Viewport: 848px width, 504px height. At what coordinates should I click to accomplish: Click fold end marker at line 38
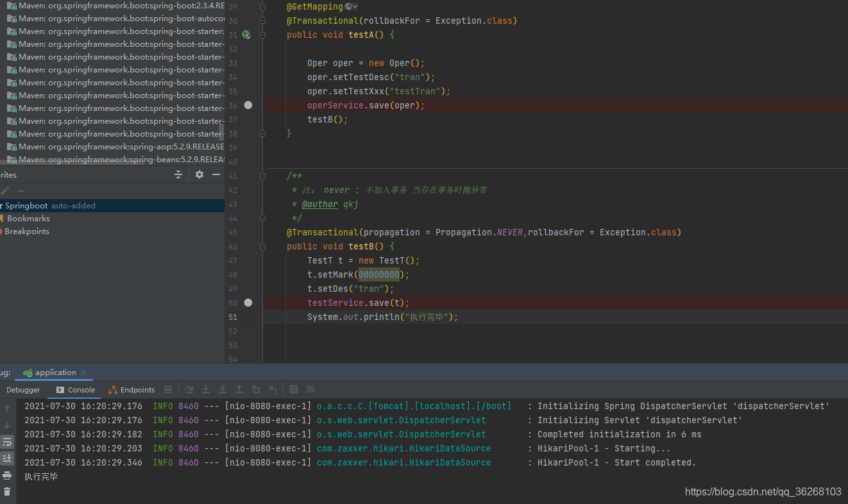pyautogui.click(x=262, y=133)
